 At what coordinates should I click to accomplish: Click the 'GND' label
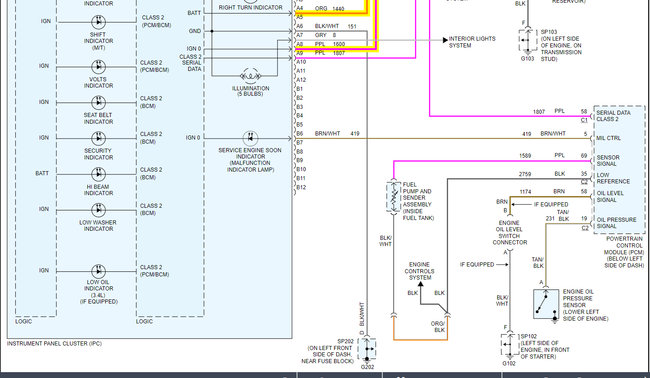pyautogui.click(x=194, y=31)
